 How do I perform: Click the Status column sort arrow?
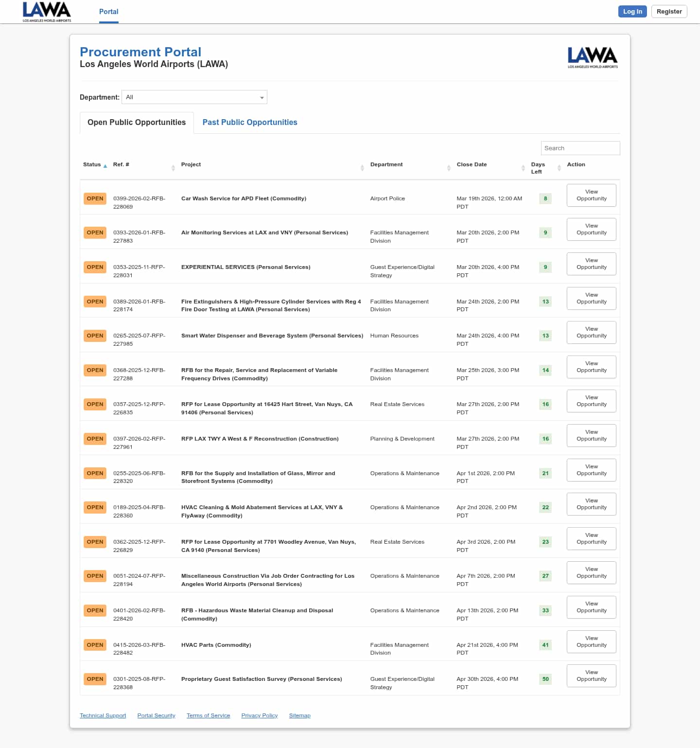pos(105,166)
